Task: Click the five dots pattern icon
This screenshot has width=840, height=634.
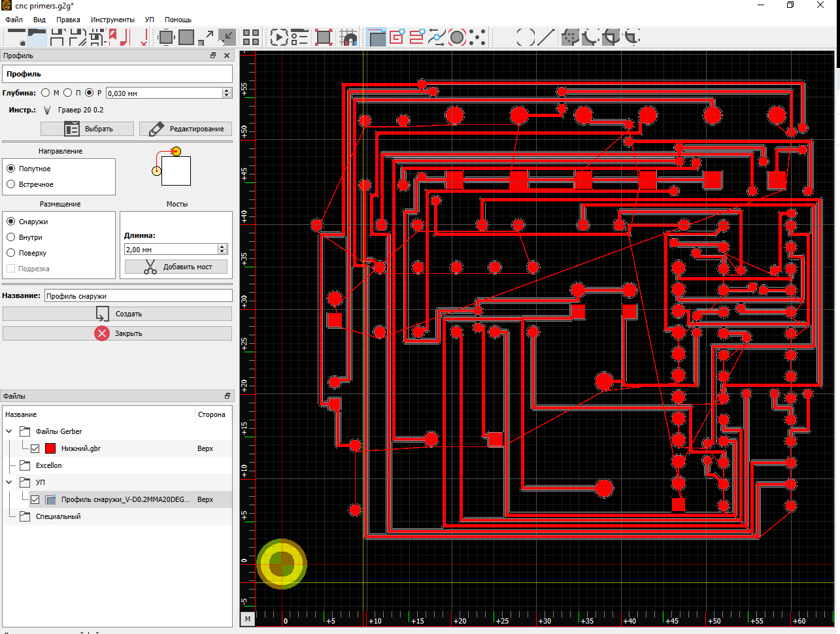Action: click(478, 37)
